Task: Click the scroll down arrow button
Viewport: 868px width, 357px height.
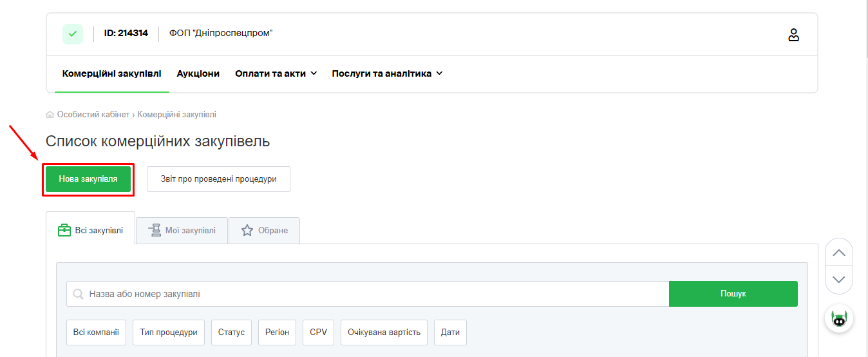Action: pos(838,280)
